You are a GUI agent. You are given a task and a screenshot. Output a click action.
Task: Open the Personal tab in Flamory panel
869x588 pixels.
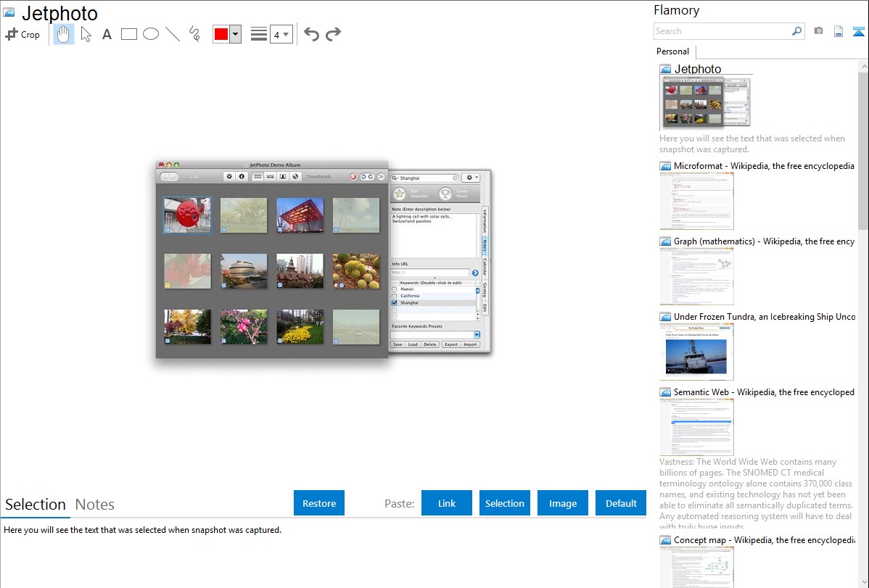click(673, 51)
